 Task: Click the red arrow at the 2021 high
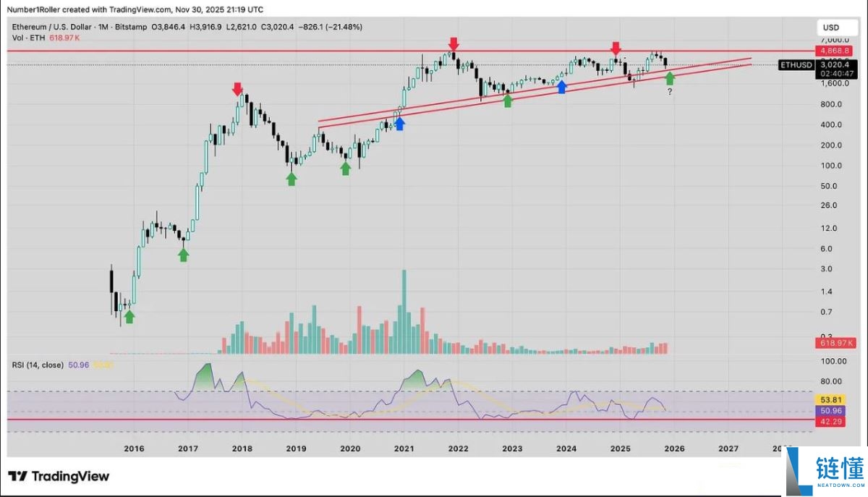(x=454, y=45)
